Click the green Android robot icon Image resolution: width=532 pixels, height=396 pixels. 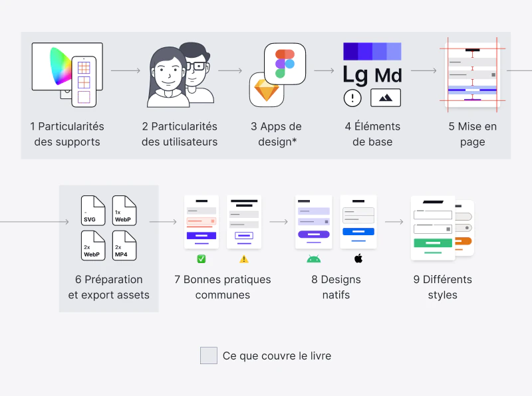coord(313,258)
